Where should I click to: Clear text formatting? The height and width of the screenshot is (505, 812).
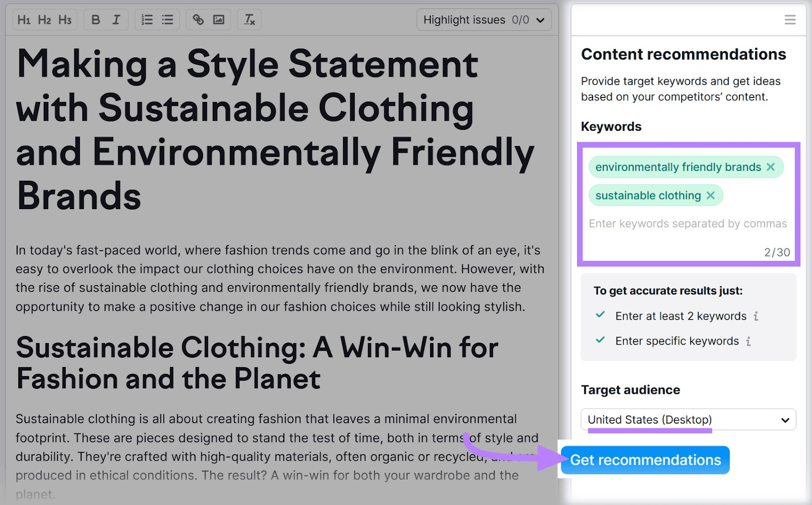249,20
